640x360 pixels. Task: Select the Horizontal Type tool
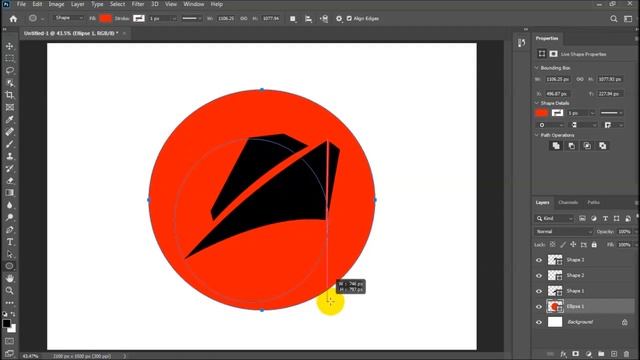9,242
